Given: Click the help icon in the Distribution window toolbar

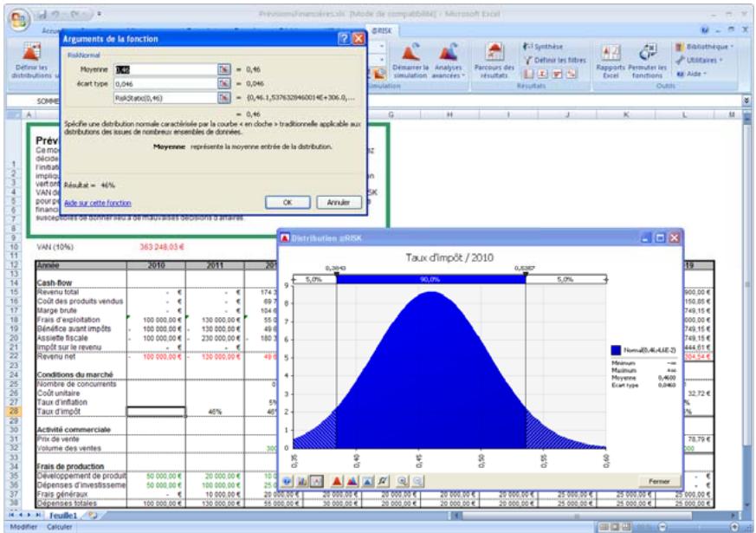Looking at the screenshot, I should tap(287, 481).
